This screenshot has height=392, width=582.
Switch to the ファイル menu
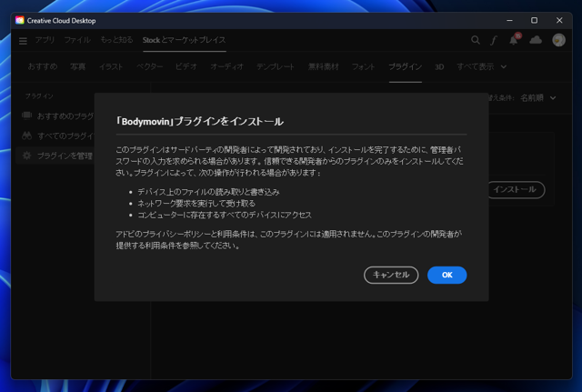click(77, 40)
